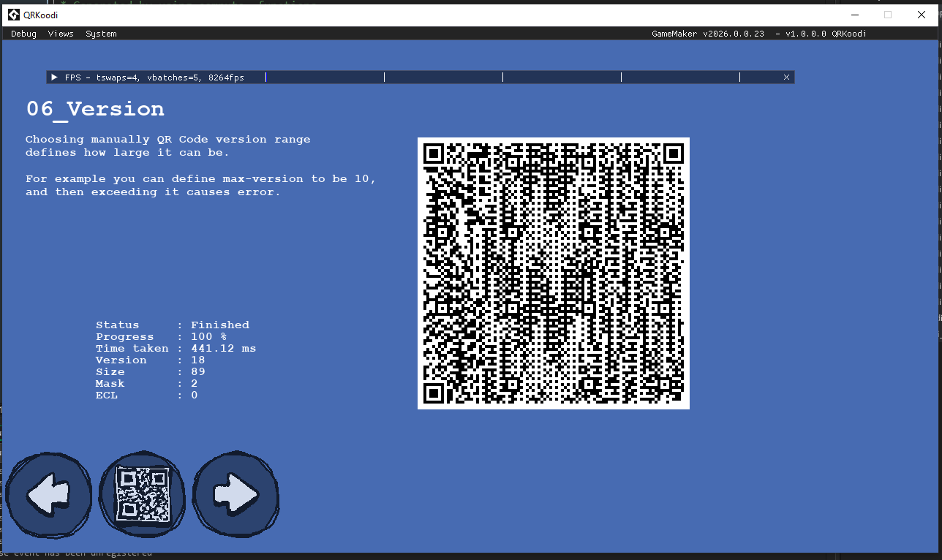Click the large generated QR code image

point(554,273)
